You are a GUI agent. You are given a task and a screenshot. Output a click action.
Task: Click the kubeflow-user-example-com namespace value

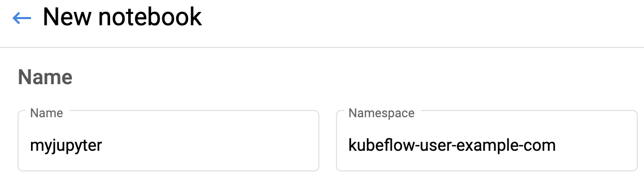(x=452, y=145)
